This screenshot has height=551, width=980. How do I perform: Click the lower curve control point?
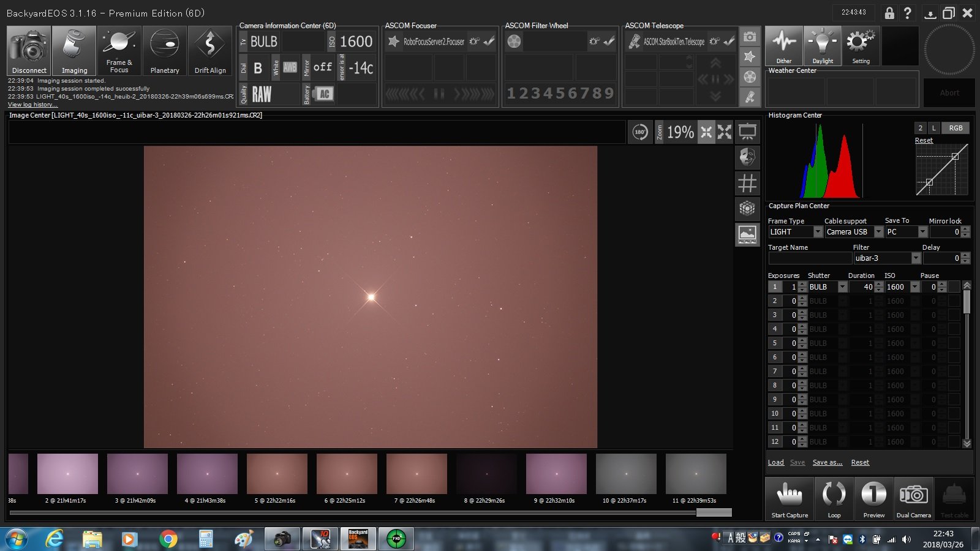[929, 182]
